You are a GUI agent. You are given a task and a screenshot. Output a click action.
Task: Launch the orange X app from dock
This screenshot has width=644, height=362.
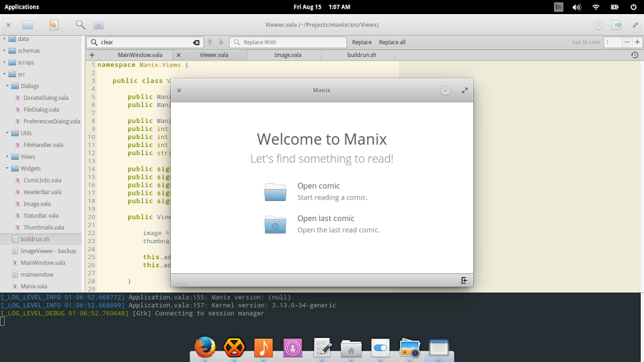(x=234, y=348)
